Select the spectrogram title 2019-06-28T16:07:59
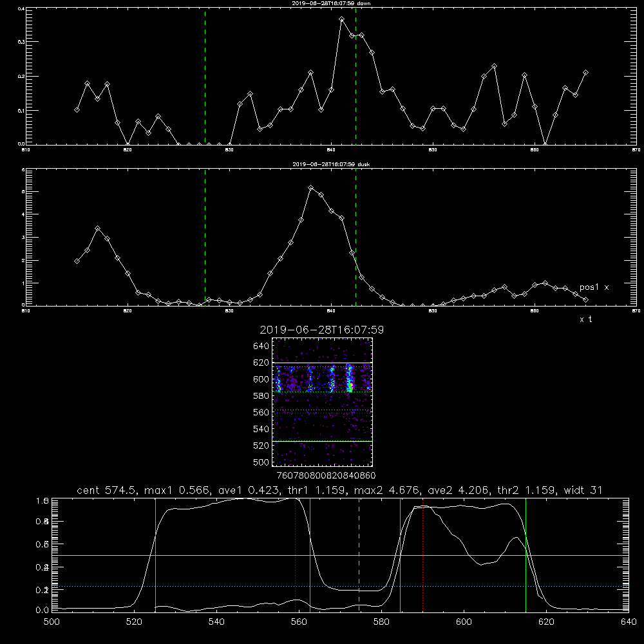This screenshot has width=644, height=644. pyautogui.click(x=322, y=330)
